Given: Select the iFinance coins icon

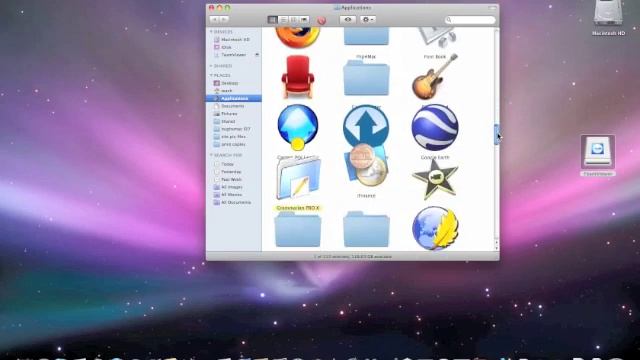Looking at the screenshot, I should coord(366,164).
